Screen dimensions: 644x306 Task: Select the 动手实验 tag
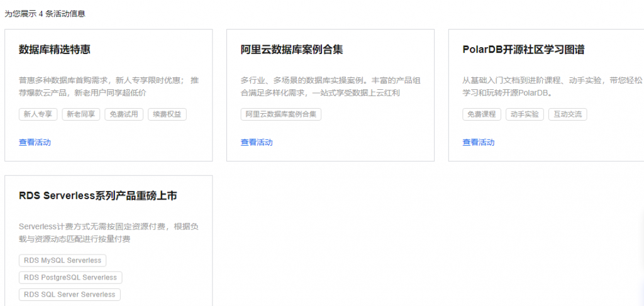pos(525,114)
